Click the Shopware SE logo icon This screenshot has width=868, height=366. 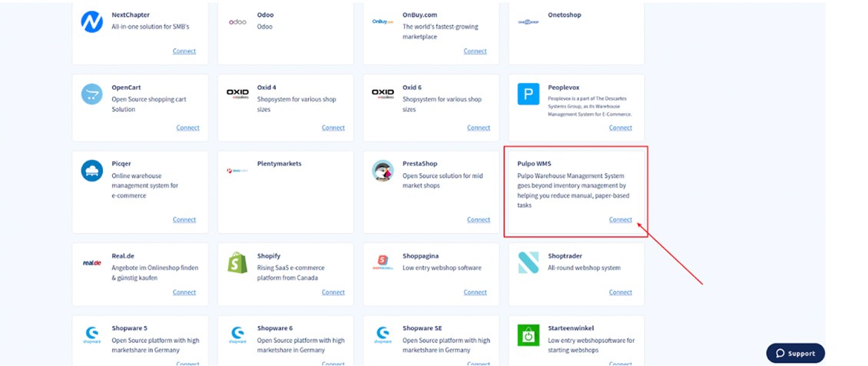coord(383,335)
